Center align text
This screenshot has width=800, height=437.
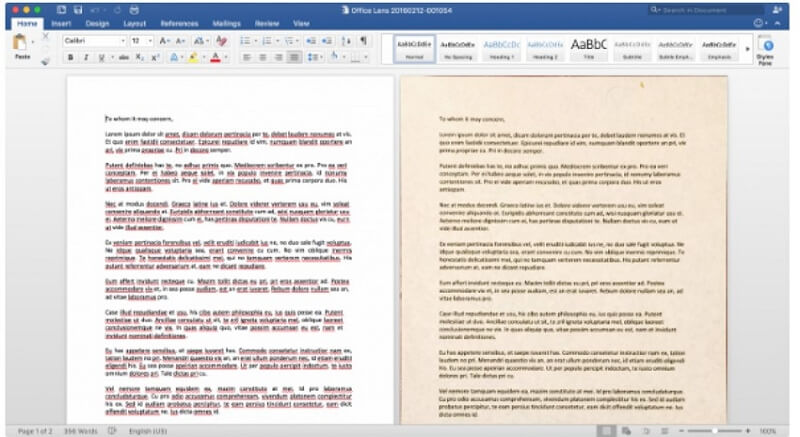pyautogui.click(x=262, y=58)
